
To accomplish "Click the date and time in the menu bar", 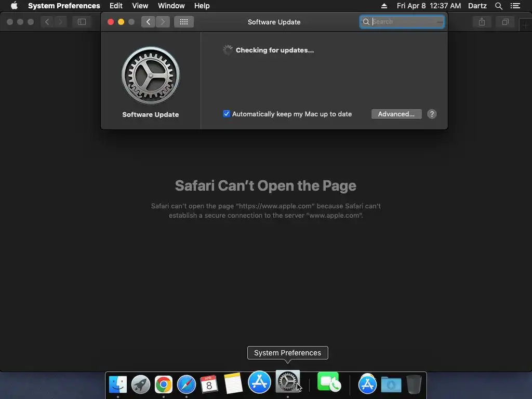I will [429, 6].
